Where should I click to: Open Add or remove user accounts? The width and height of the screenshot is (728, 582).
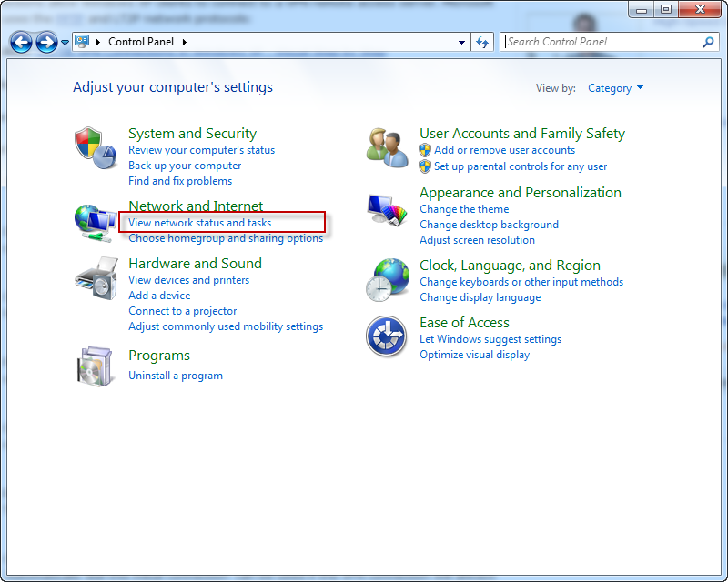tap(504, 150)
